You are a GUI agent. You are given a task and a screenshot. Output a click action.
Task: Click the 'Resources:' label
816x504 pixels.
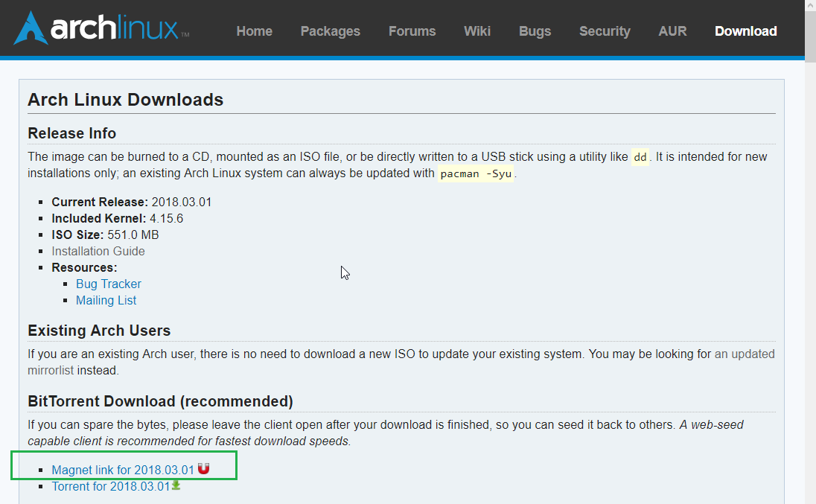click(x=84, y=267)
